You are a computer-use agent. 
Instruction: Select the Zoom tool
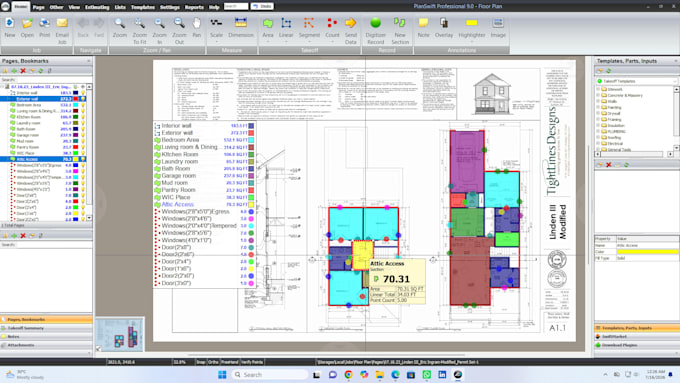point(120,28)
